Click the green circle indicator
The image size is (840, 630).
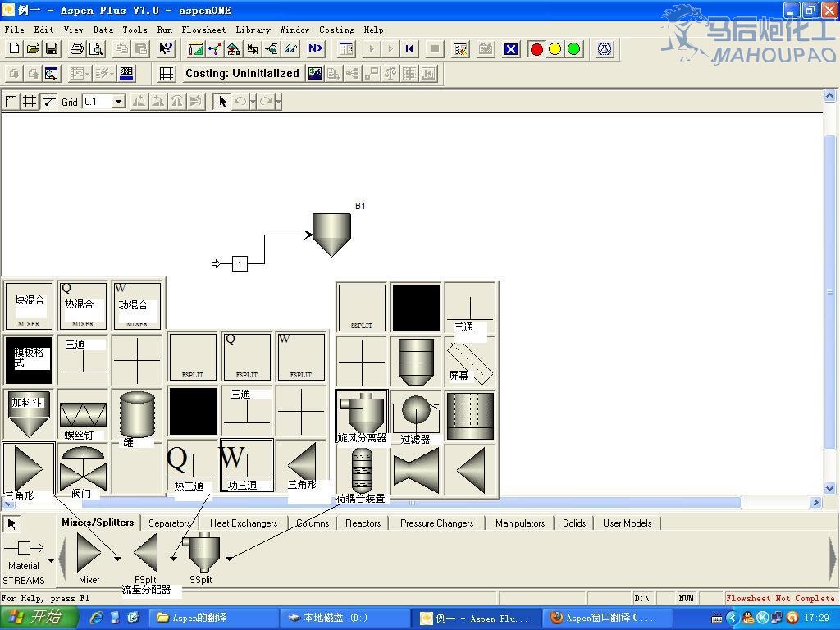coord(573,48)
